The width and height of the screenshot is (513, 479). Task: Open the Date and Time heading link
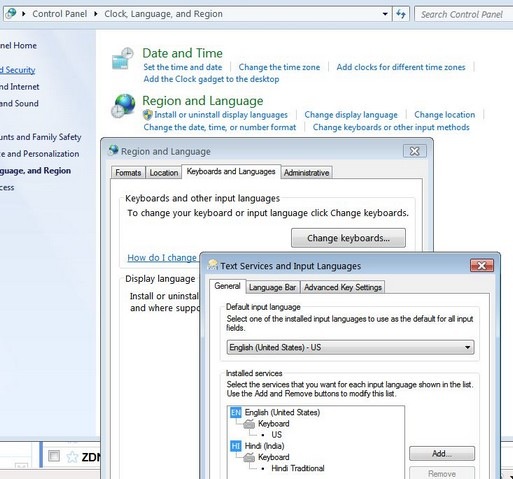(x=182, y=53)
